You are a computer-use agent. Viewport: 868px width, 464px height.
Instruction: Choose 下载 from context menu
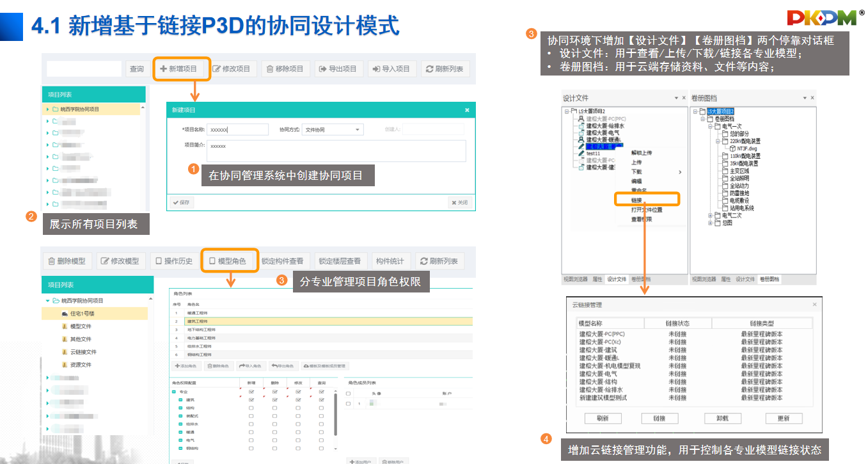[x=637, y=172]
